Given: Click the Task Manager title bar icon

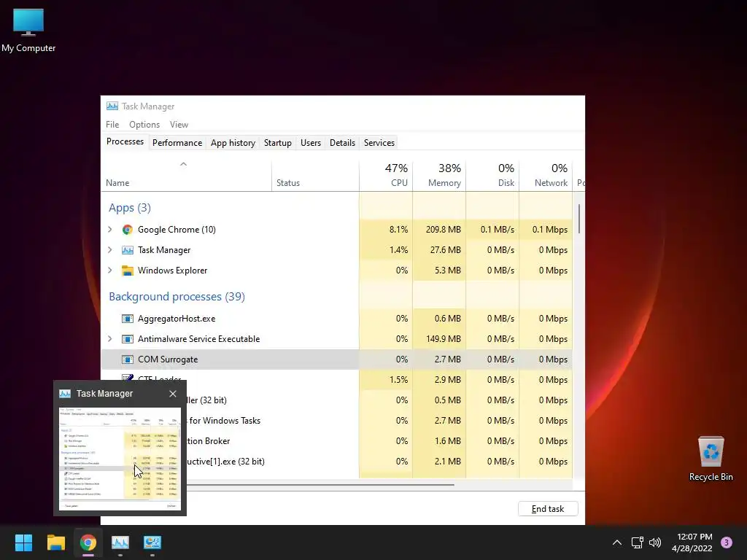Looking at the screenshot, I should click(x=112, y=106).
